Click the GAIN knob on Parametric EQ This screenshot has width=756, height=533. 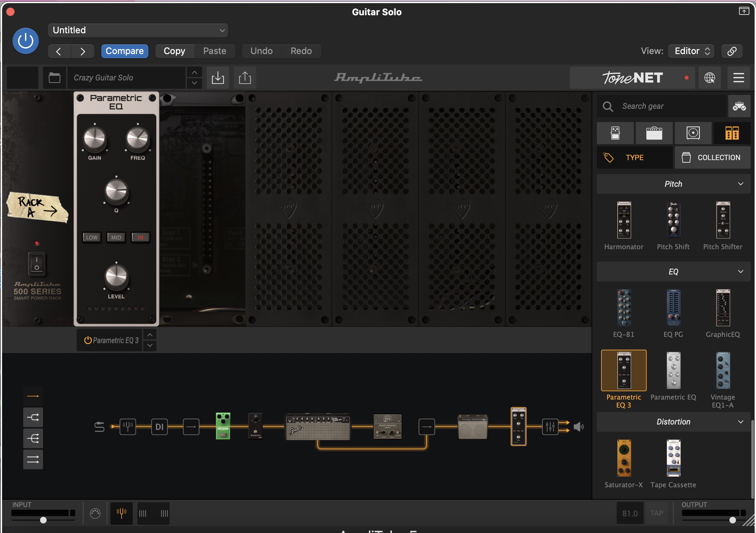(95, 139)
